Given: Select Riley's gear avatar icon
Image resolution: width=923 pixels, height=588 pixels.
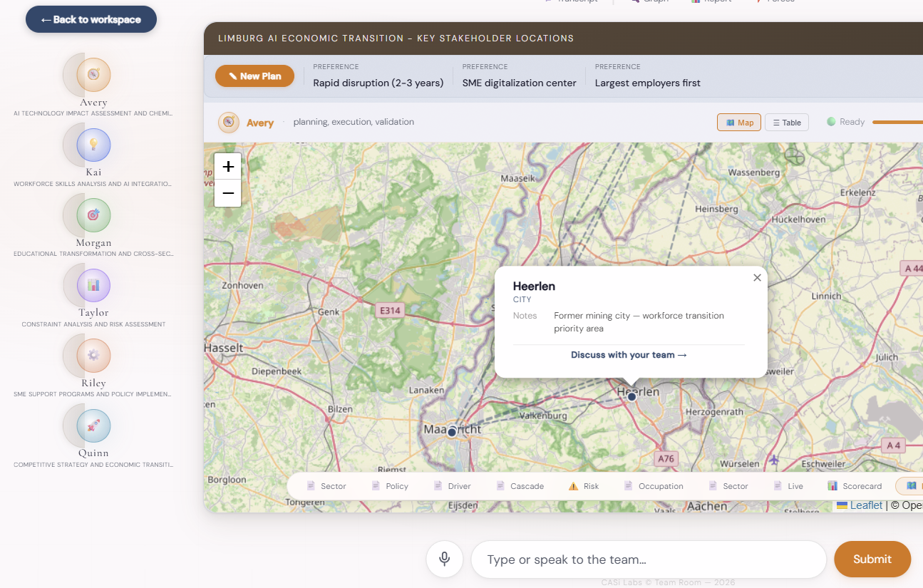Looking at the screenshot, I should (x=93, y=355).
